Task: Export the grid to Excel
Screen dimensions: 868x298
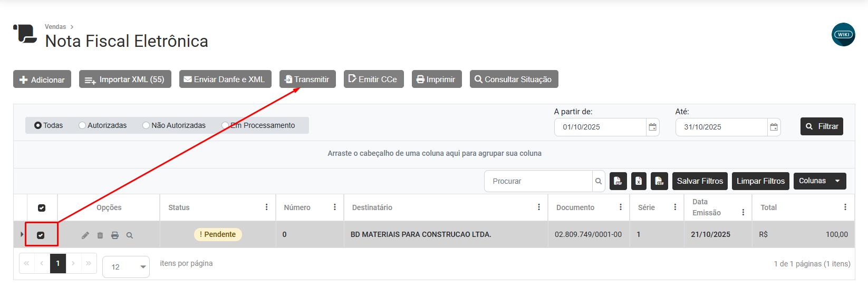Action: pos(639,181)
